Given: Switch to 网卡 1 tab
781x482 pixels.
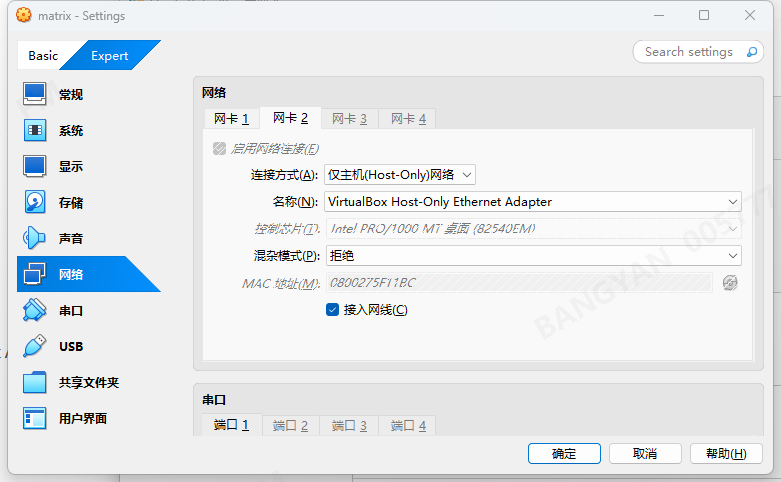Looking at the screenshot, I should tap(232, 119).
